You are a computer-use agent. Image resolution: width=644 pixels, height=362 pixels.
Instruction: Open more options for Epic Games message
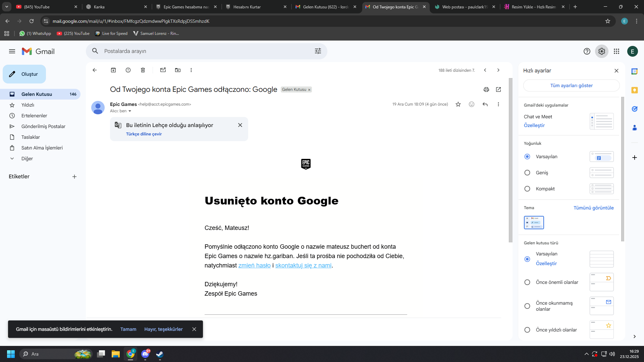(498, 104)
